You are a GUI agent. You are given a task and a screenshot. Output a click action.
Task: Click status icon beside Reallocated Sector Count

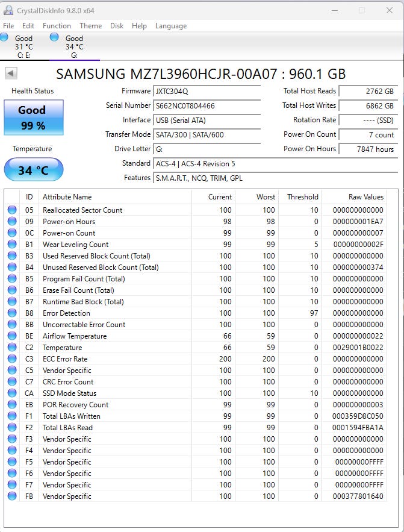pos(12,210)
